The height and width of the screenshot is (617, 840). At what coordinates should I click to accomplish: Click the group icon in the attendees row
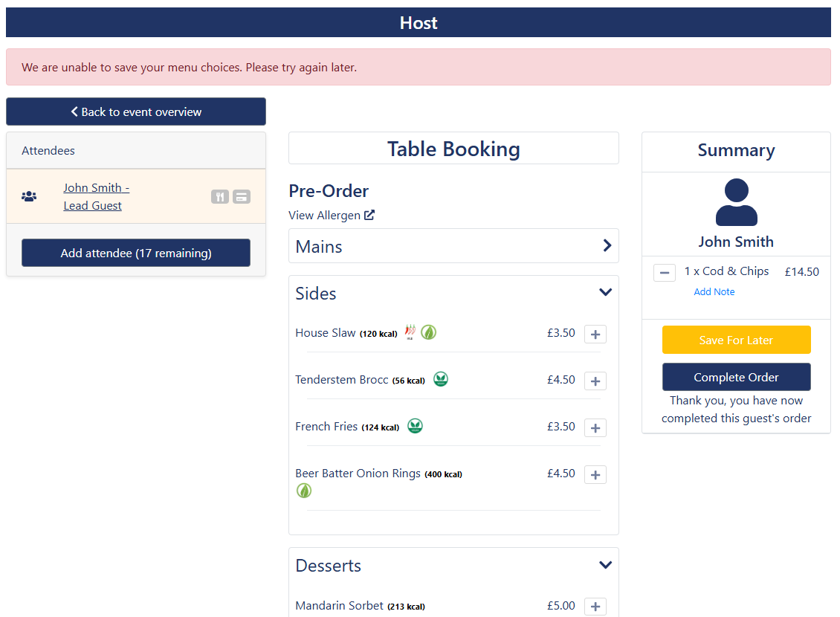(x=29, y=197)
